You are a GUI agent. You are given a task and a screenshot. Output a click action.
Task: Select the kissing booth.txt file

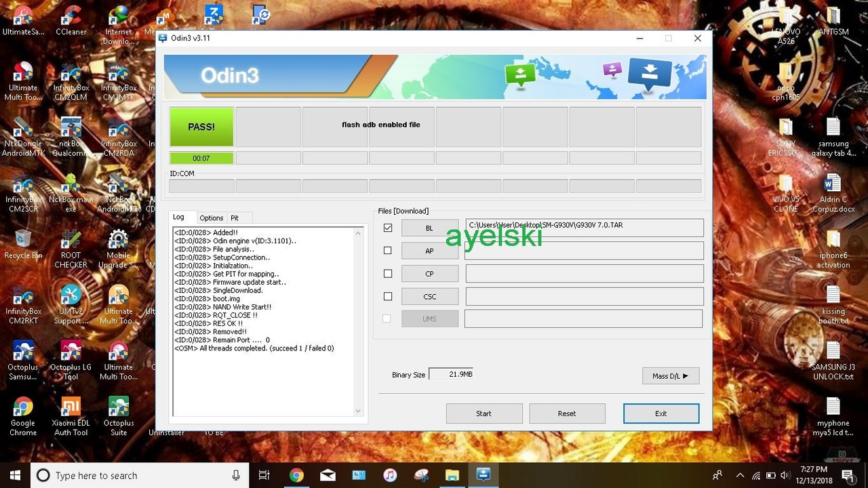click(x=833, y=306)
